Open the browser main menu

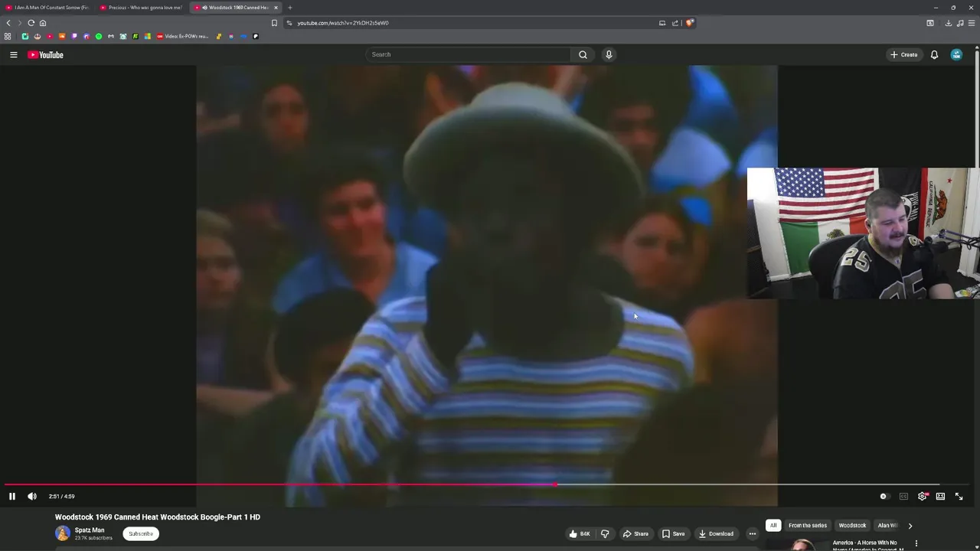[x=971, y=23]
